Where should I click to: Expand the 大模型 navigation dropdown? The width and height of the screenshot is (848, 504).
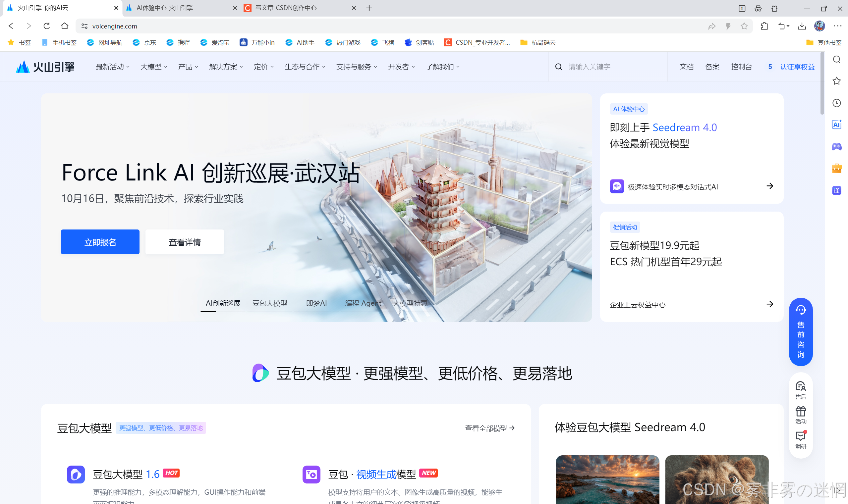click(154, 67)
